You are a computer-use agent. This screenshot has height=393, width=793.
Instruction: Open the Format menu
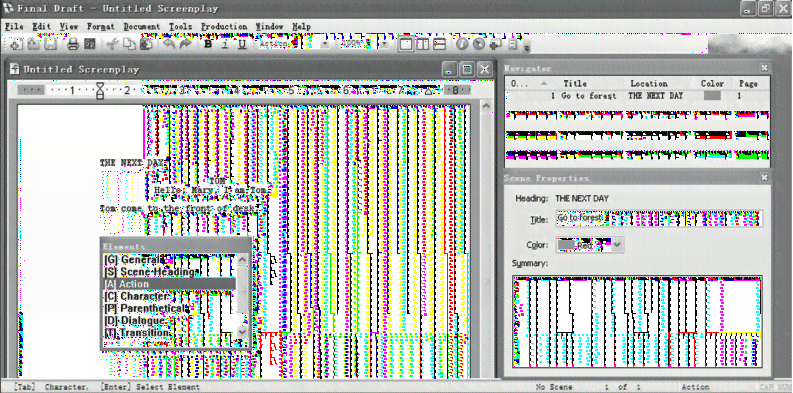point(101,26)
